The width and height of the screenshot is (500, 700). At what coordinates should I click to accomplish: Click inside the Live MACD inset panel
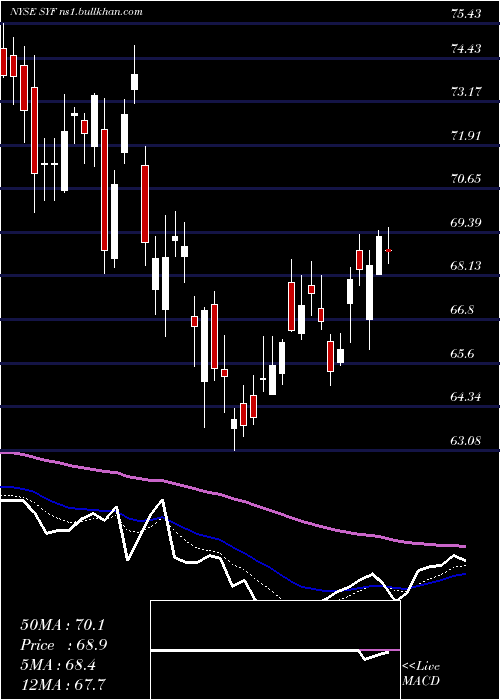(x=275, y=650)
